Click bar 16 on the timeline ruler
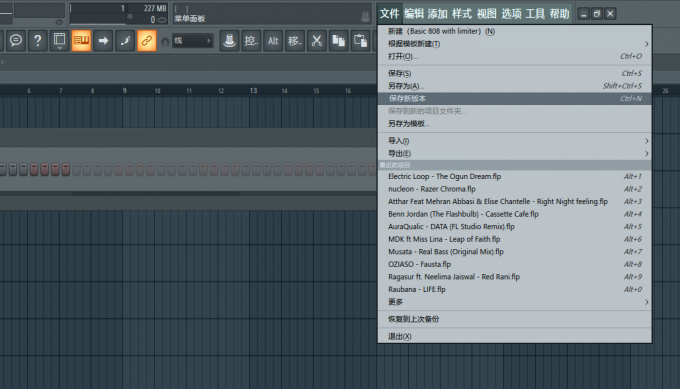The width and height of the screenshot is (680, 389). click(348, 91)
